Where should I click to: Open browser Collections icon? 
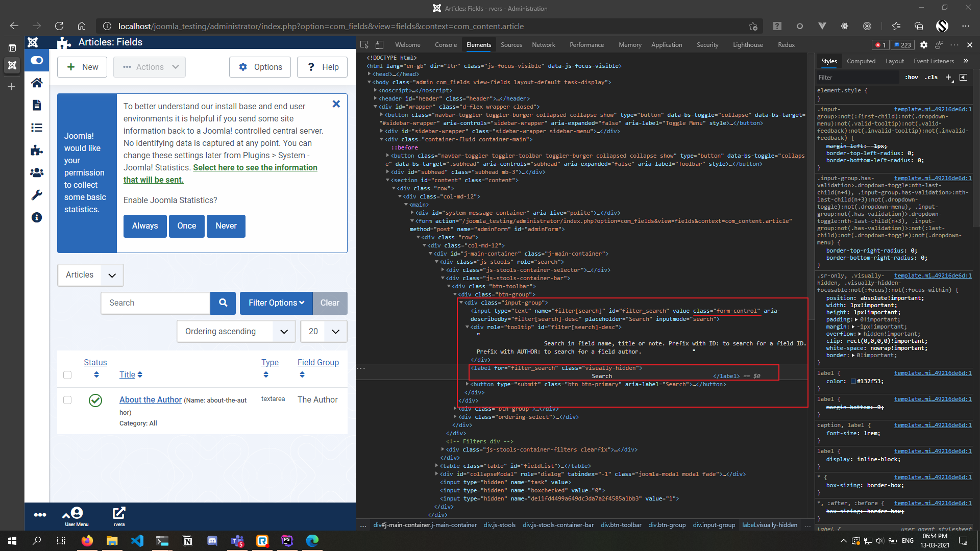(x=919, y=26)
